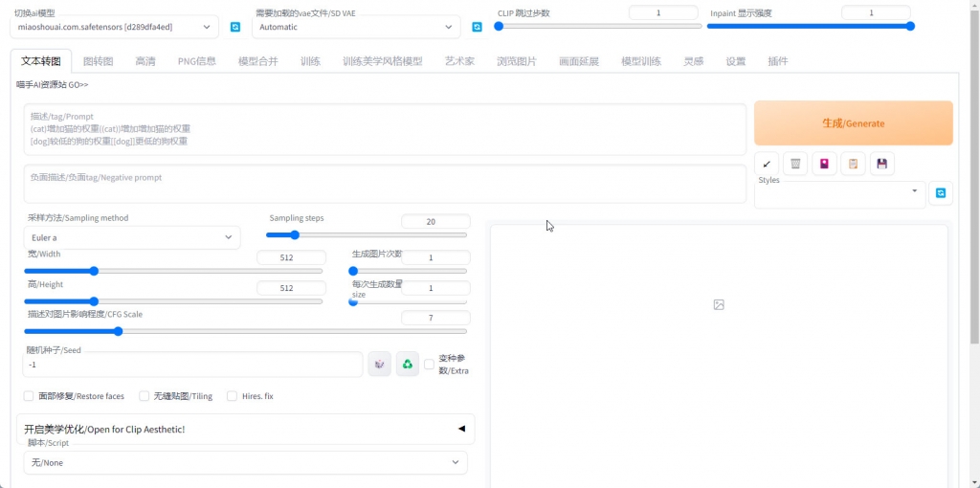980x488 pixels.
Task: Open the 高清 tab
Action: pyautogui.click(x=145, y=61)
